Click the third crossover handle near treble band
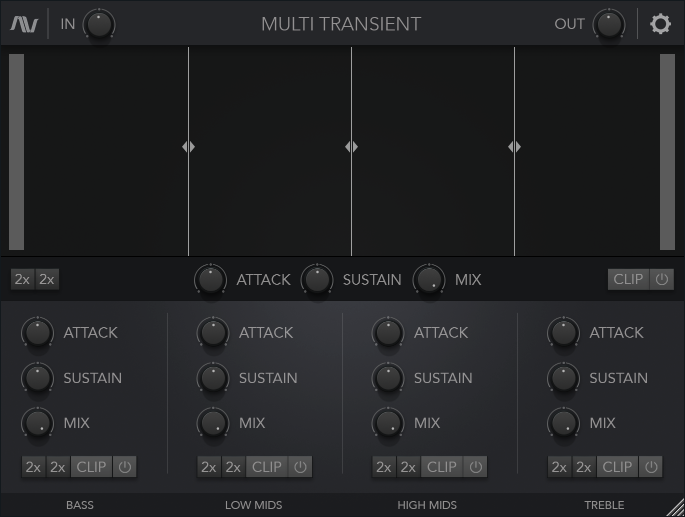 [x=514, y=147]
